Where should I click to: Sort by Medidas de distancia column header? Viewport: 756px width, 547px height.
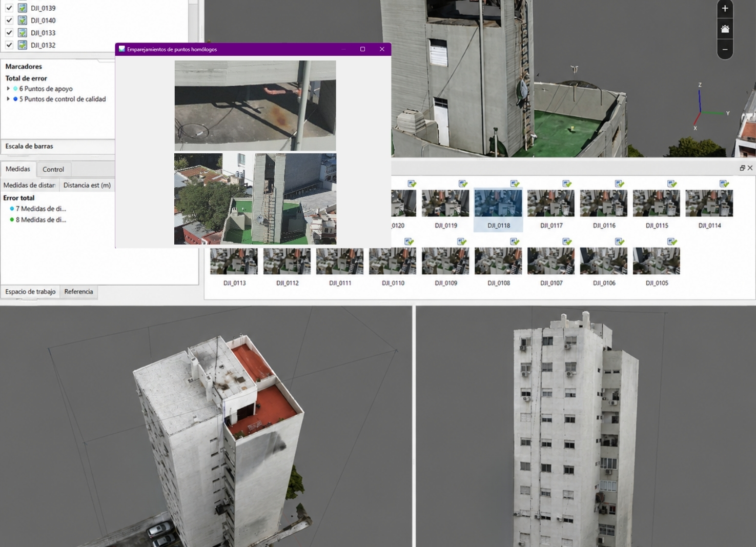coord(30,185)
